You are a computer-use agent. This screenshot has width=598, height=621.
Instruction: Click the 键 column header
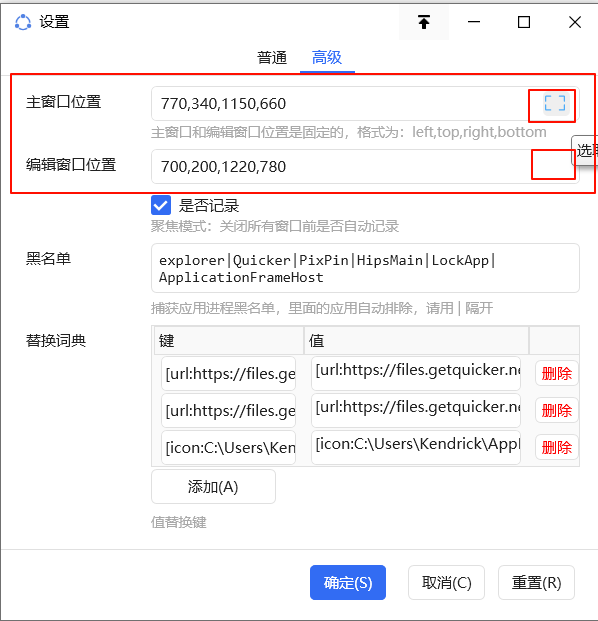(229, 340)
